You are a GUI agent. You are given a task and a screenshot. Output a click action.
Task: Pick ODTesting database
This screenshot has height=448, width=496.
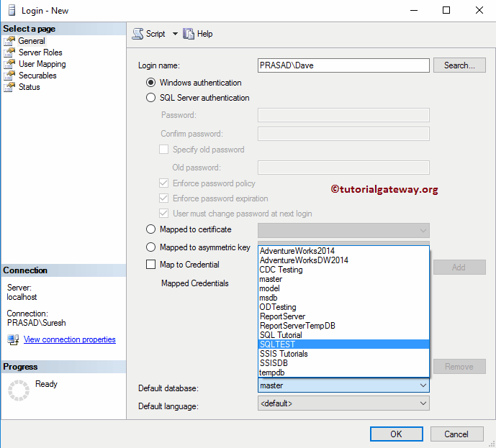coord(343,307)
